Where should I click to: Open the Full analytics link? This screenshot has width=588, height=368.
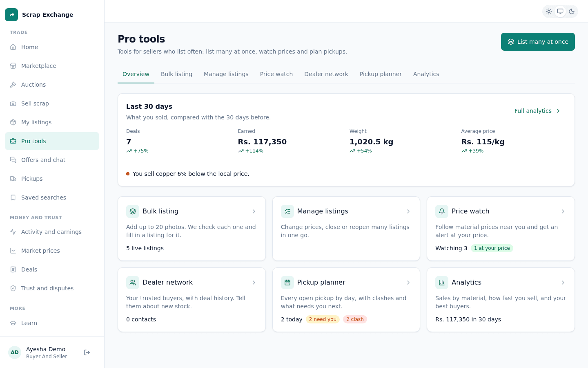537,111
